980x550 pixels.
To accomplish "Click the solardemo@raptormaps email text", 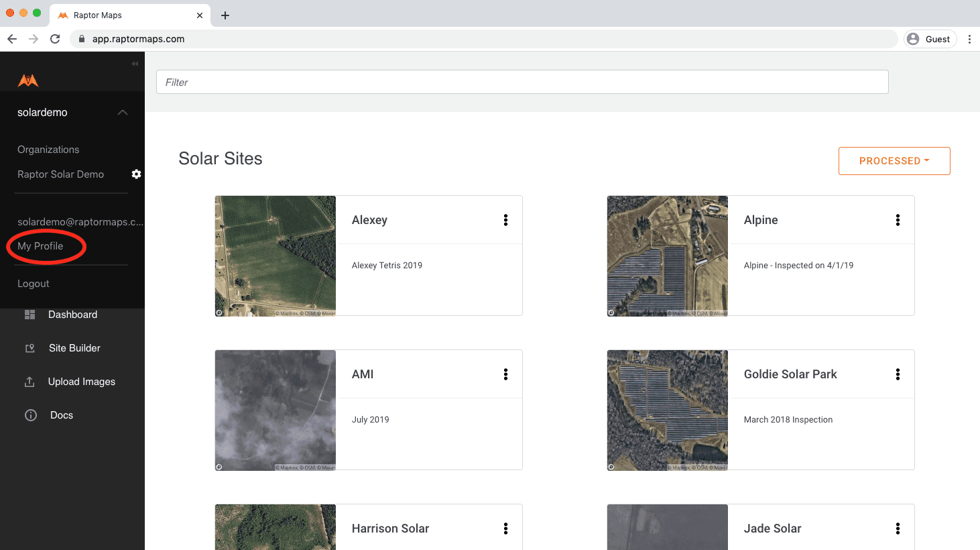I will 80,222.
